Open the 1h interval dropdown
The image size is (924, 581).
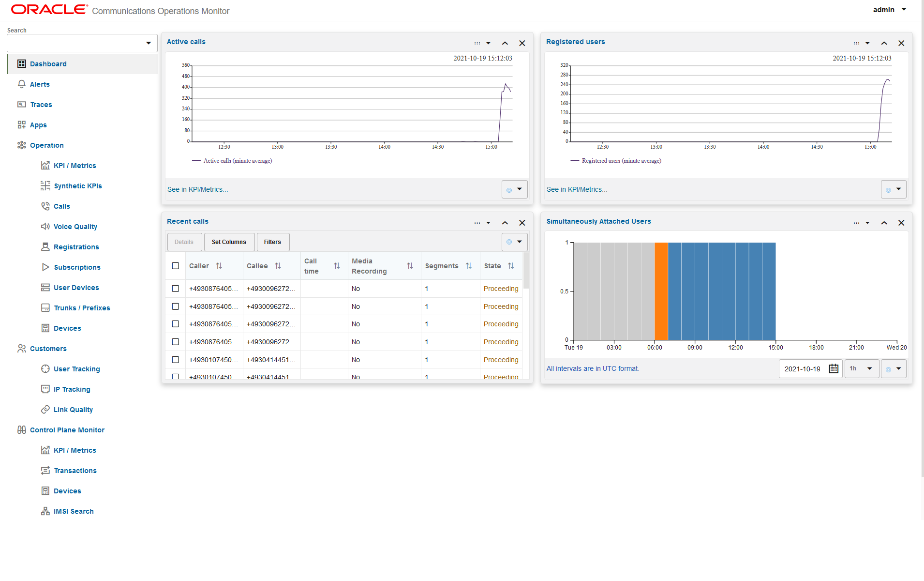pos(862,368)
